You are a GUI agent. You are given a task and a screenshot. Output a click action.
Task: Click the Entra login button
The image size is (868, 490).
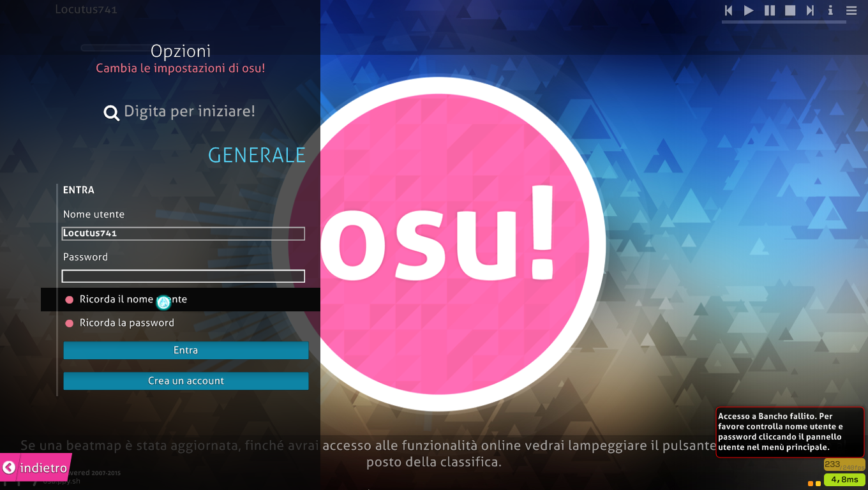(x=186, y=350)
